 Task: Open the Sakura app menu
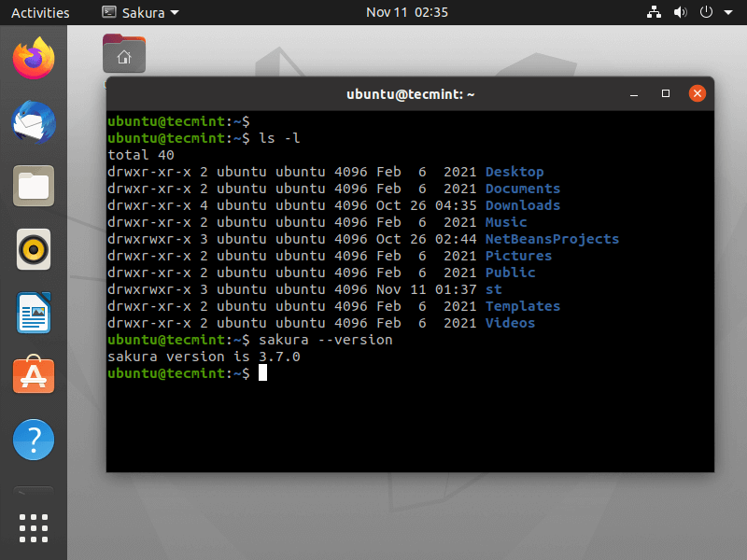pos(141,12)
